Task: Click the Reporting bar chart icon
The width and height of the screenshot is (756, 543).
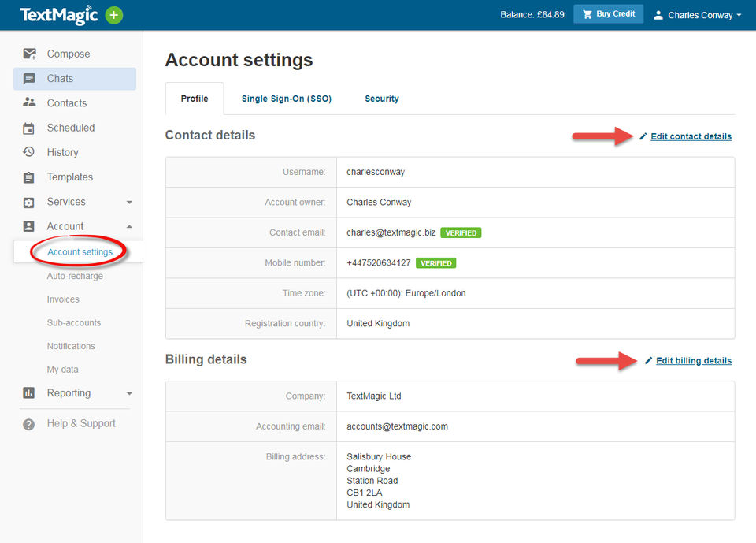Action: (29, 392)
